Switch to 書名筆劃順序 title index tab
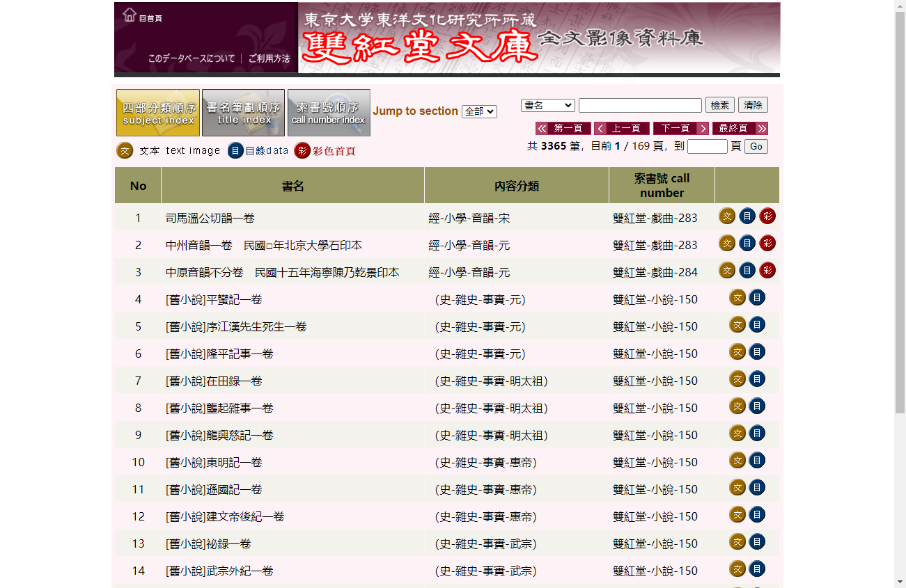Screen dimensions: 906x588 pos(243,113)
